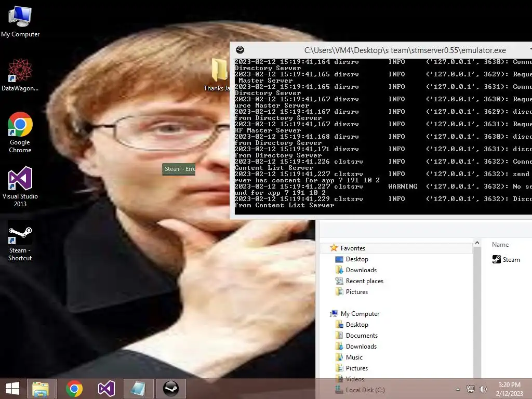Click the My Computer tree icon
The image size is (532, 399).
click(x=334, y=313)
